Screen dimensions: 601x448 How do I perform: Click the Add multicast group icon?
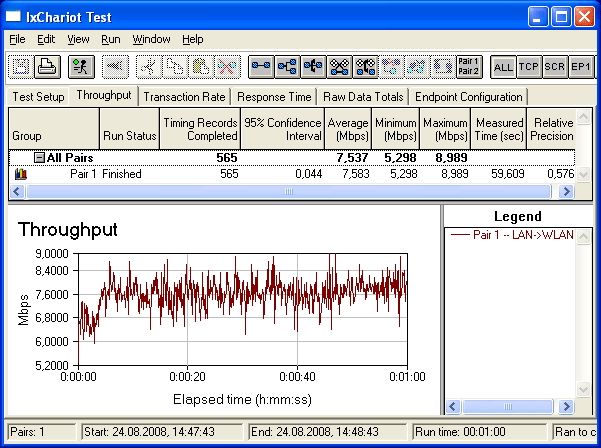287,67
